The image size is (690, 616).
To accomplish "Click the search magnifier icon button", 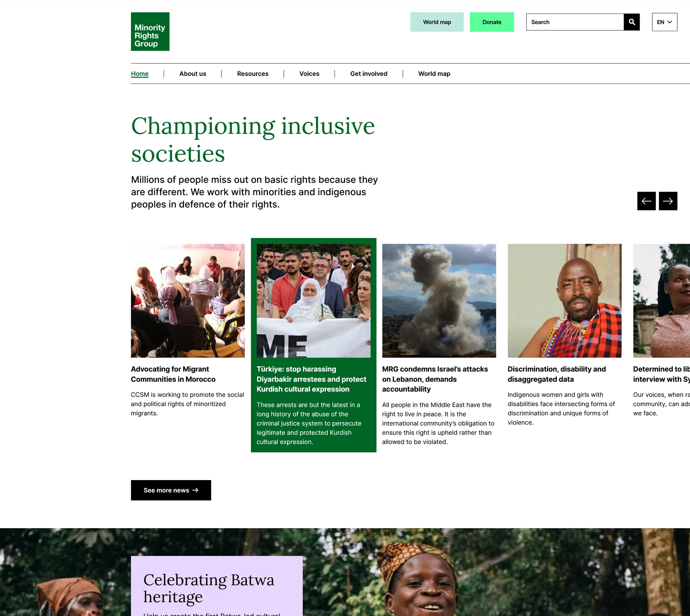I will [632, 22].
